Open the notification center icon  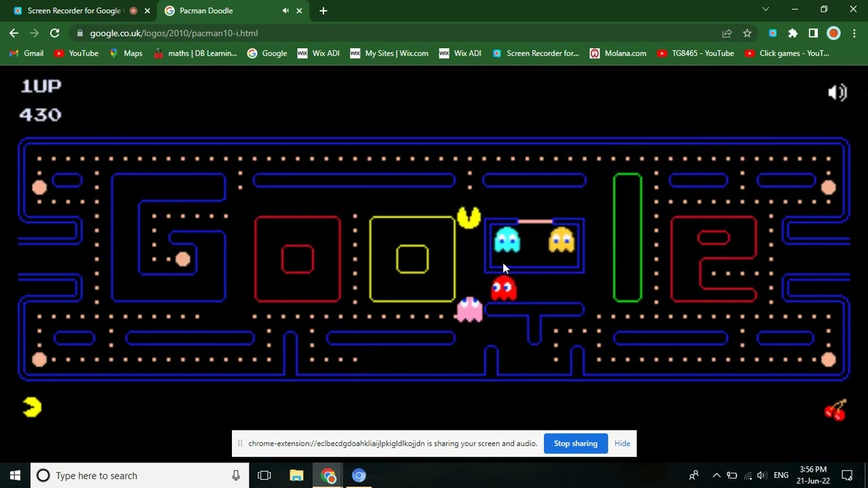coord(847,476)
